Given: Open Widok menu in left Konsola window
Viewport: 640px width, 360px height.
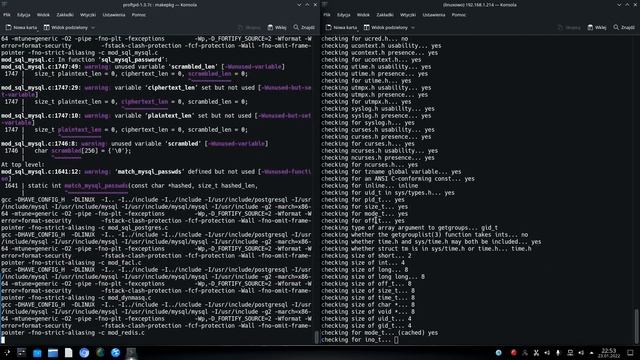Looking at the screenshot, I should 43,15.
